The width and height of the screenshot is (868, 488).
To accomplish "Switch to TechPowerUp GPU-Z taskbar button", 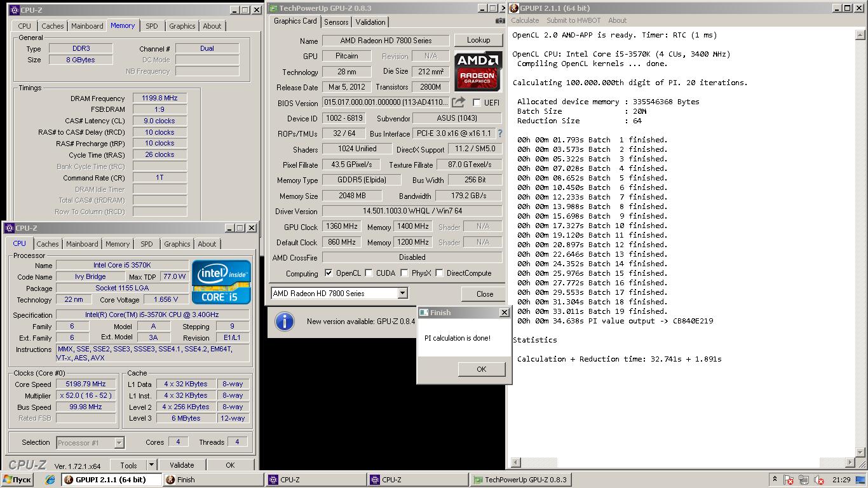I will (520, 480).
